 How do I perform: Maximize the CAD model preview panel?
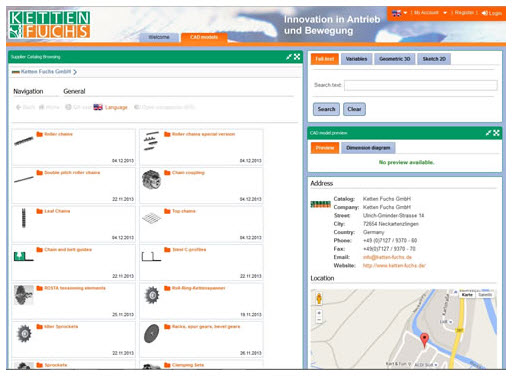[497, 133]
